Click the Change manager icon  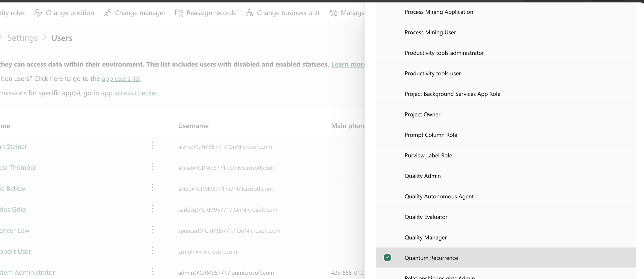pos(107,13)
